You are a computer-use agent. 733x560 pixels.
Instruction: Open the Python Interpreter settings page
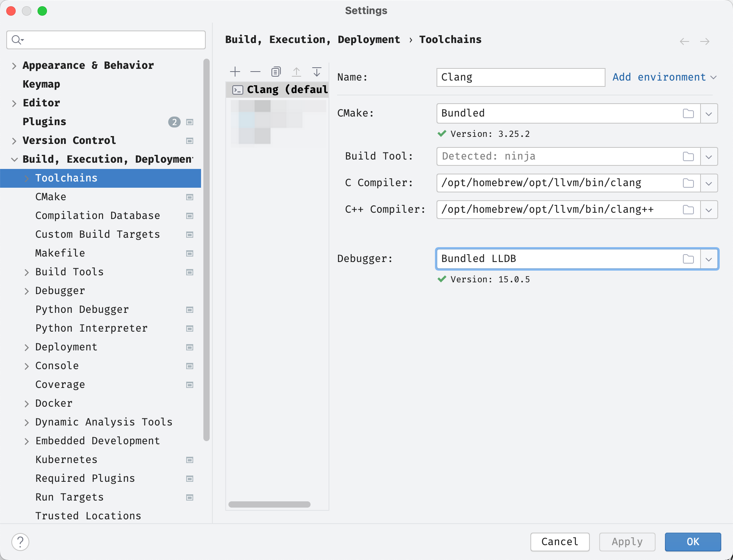[91, 328]
